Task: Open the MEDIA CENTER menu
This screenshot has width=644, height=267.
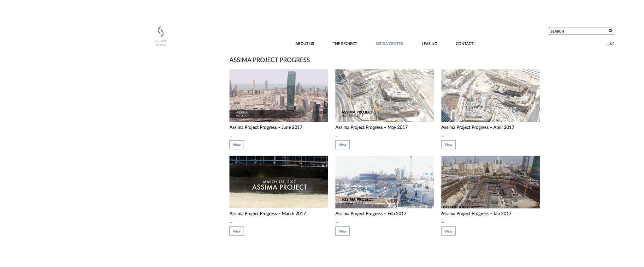Action: point(389,44)
